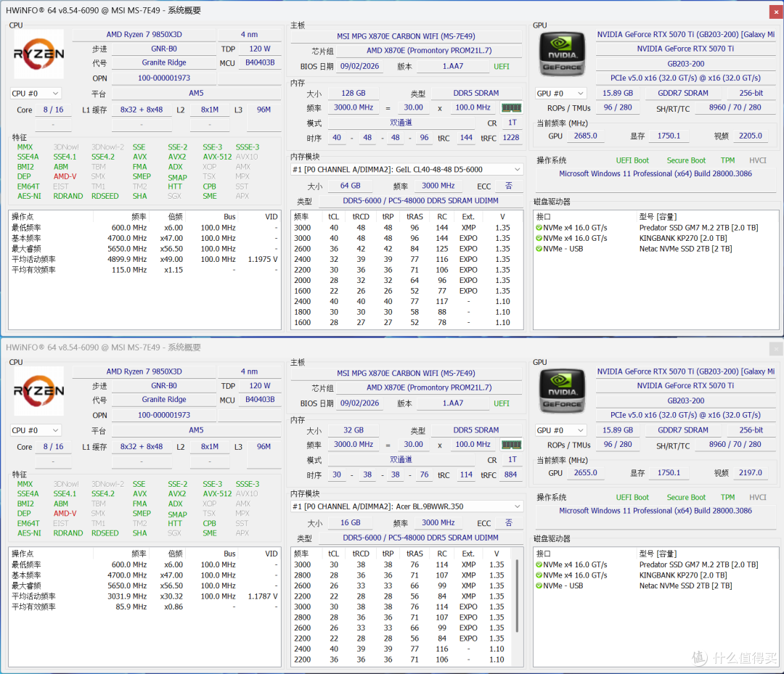Click KINGBANK drive green status icon, lower window
The height and width of the screenshot is (674, 784).
(539, 575)
